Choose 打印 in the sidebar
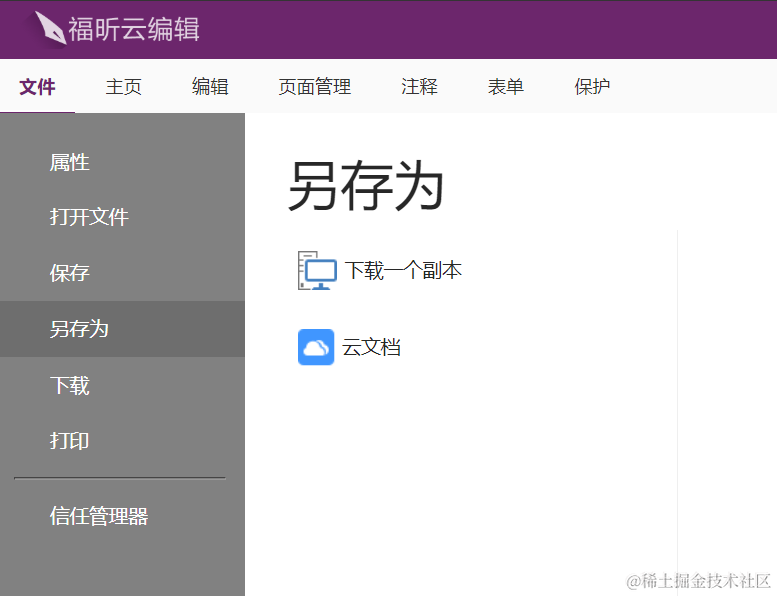Image resolution: width=777 pixels, height=596 pixels. point(122,441)
